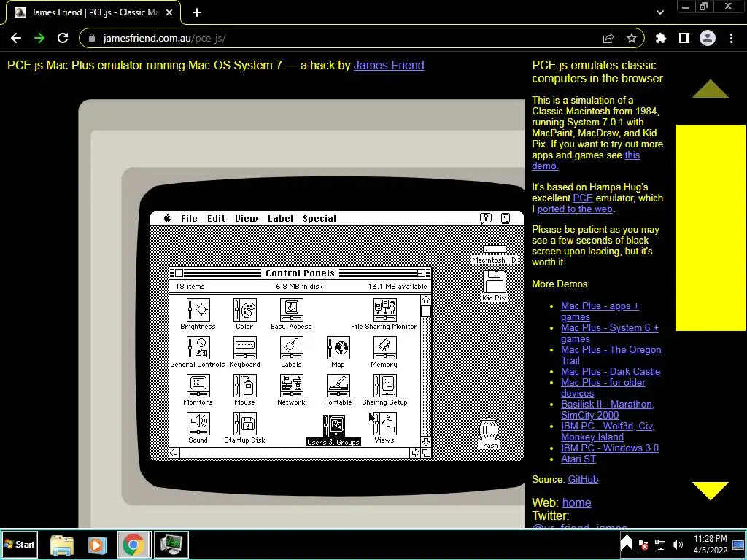Screen dimensions: 747x560
Task: Click the Control Panels scroll down arrow
Action: click(426, 441)
